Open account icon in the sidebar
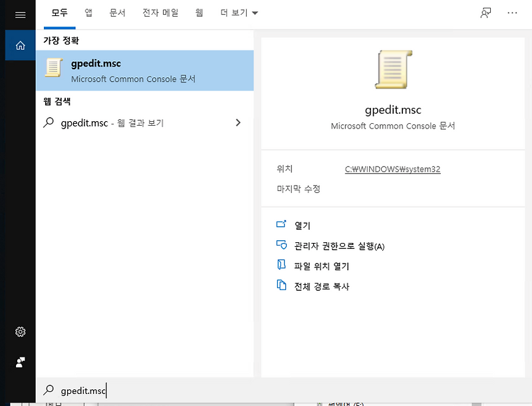532x406 pixels. 21,362
